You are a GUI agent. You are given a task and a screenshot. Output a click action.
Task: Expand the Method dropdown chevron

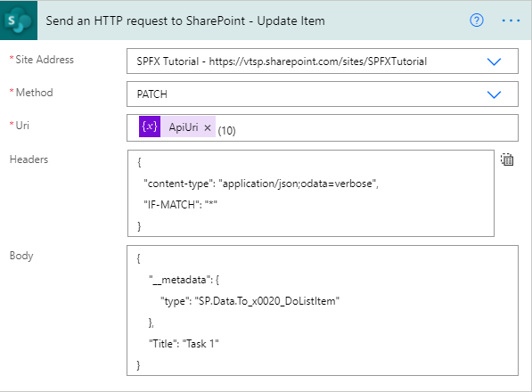494,94
